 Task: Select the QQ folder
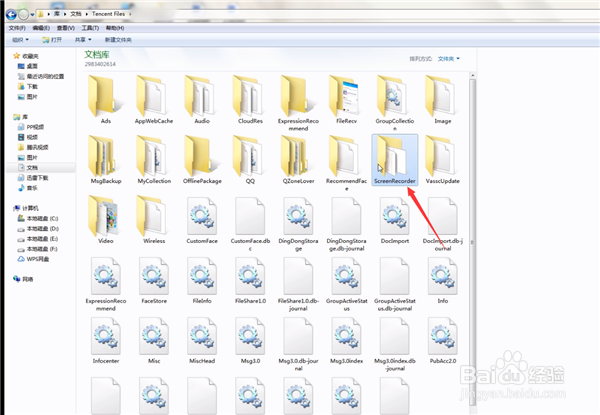click(x=250, y=160)
